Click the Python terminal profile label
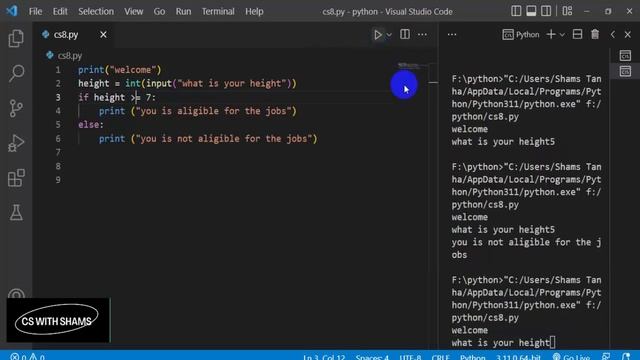 pyautogui.click(x=521, y=35)
